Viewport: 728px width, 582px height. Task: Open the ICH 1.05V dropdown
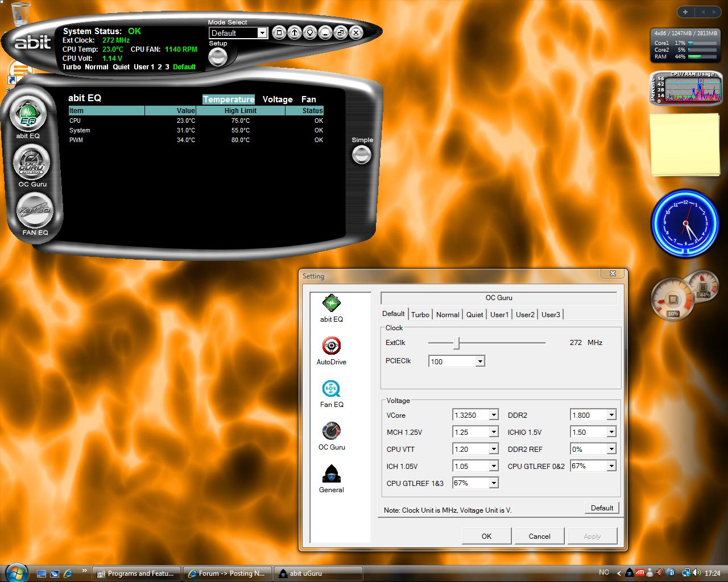[x=494, y=466]
